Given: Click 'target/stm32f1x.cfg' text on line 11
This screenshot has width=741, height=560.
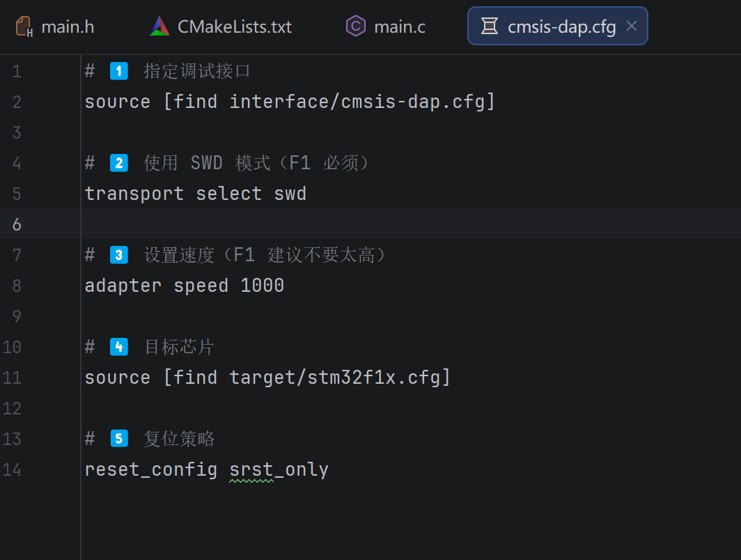Looking at the screenshot, I should coord(334,378).
